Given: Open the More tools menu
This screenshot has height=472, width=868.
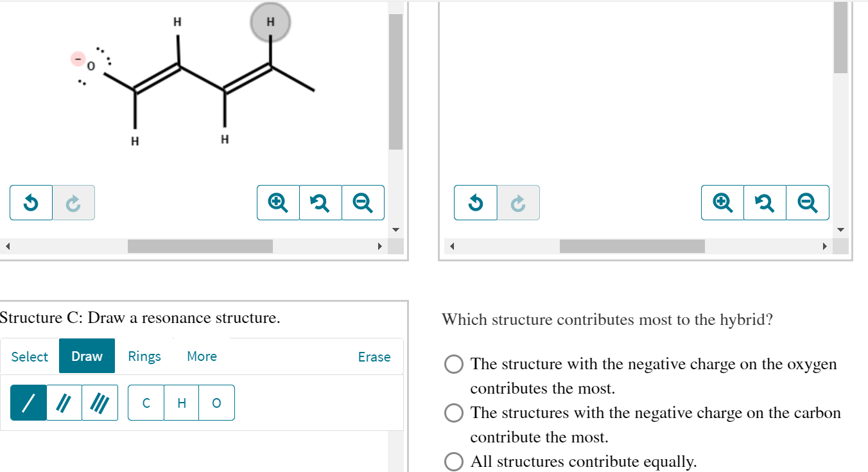Looking at the screenshot, I should click(202, 356).
